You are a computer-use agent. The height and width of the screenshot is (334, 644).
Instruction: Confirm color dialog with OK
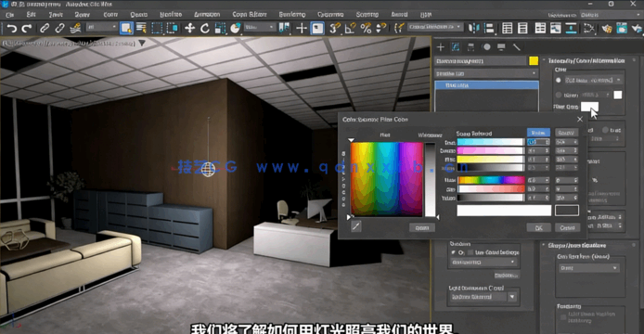point(538,227)
